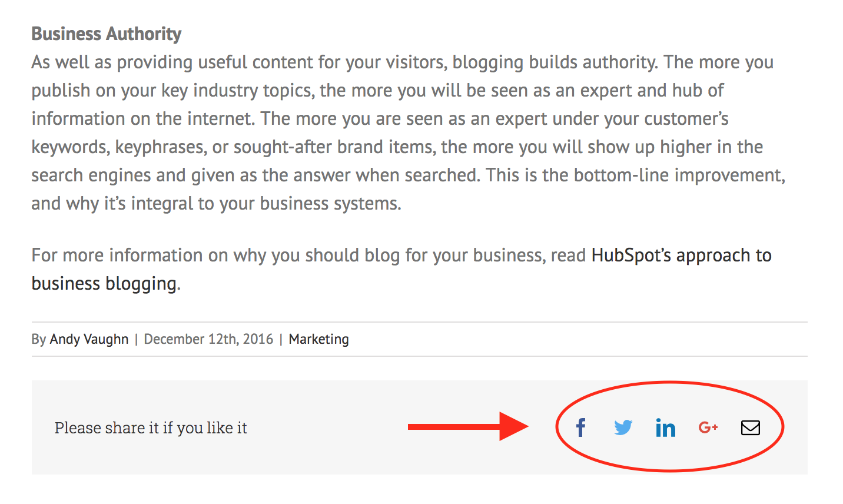Open the email envelope share icon
The width and height of the screenshot is (843, 504).
pyautogui.click(x=751, y=427)
